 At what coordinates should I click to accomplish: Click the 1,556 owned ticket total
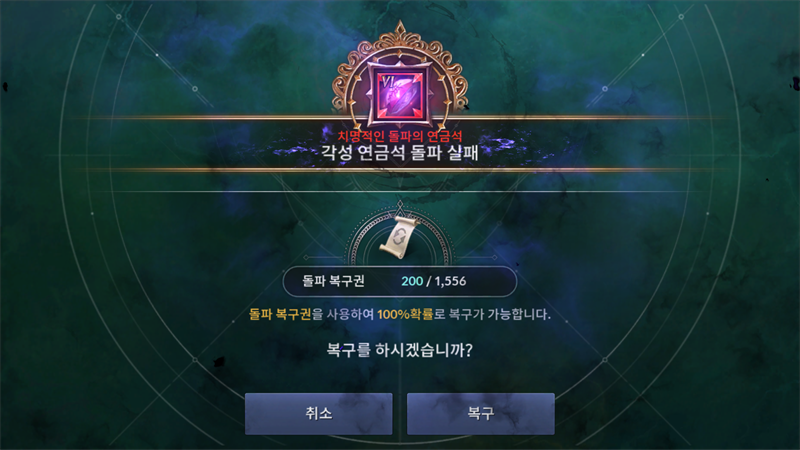click(450, 281)
